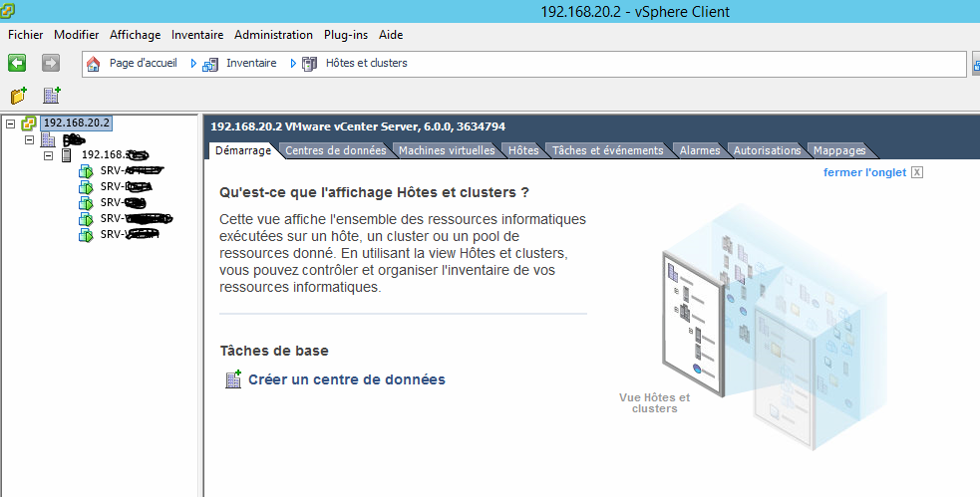Screen dimensions: 980x497
Task: Click the datacenter icon beside Créer un centre
Action: 233,379
